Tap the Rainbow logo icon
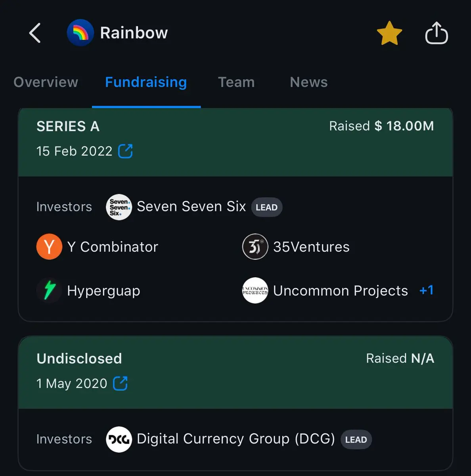Image resolution: width=471 pixels, height=476 pixels. click(x=80, y=33)
